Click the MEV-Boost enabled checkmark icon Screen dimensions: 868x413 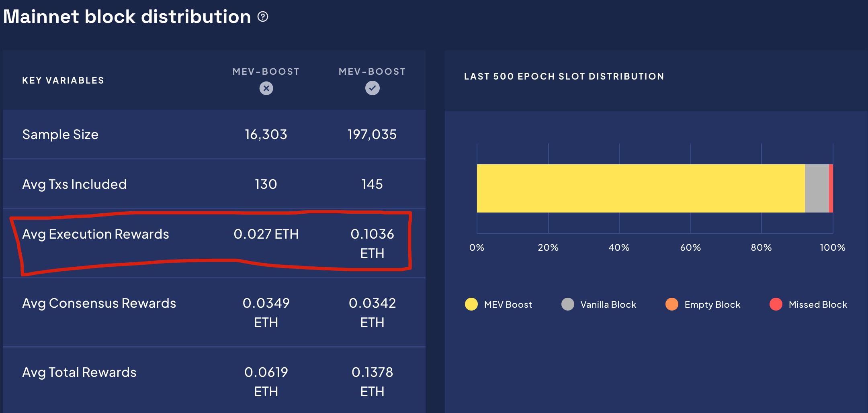pyautogui.click(x=372, y=88)
